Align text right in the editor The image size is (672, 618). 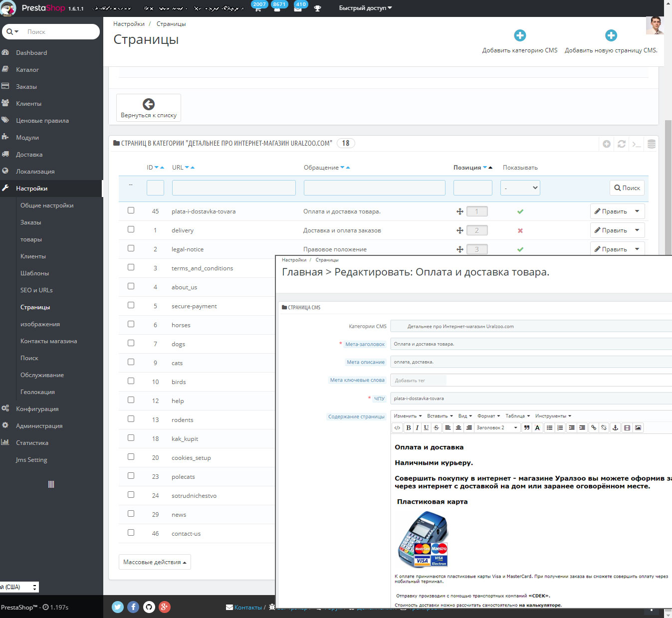(x=469, y=427)
